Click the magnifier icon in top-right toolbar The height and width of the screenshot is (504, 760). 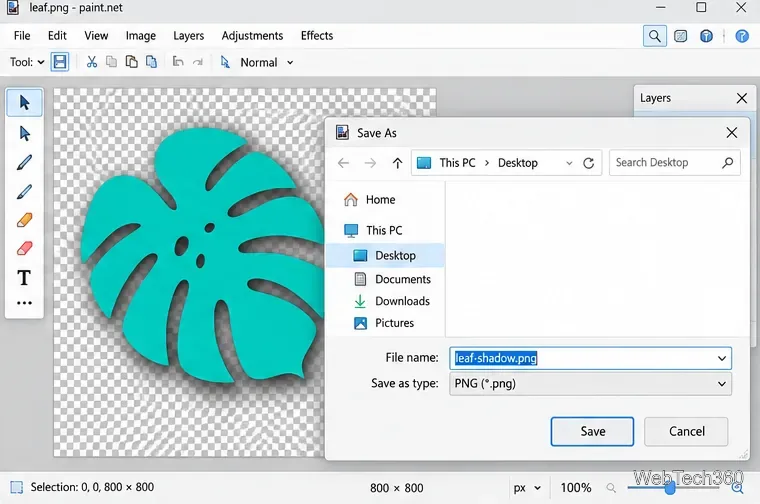[655, 36]
